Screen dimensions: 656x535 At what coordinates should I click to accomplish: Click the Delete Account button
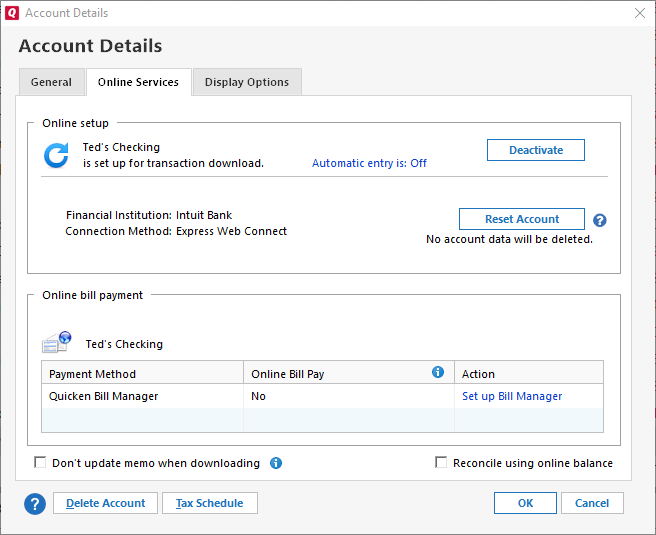pos(105,503)
